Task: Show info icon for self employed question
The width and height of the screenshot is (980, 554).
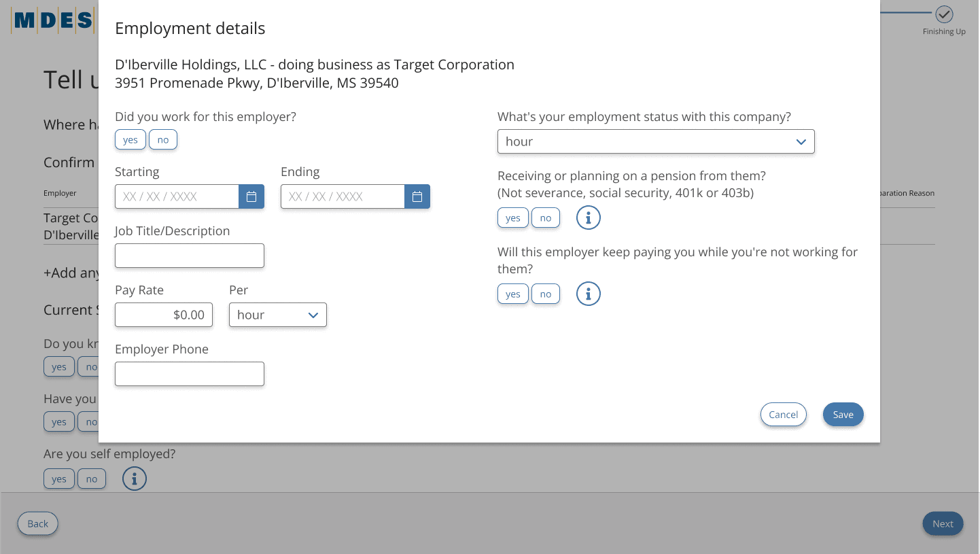Action: point(135,479)
